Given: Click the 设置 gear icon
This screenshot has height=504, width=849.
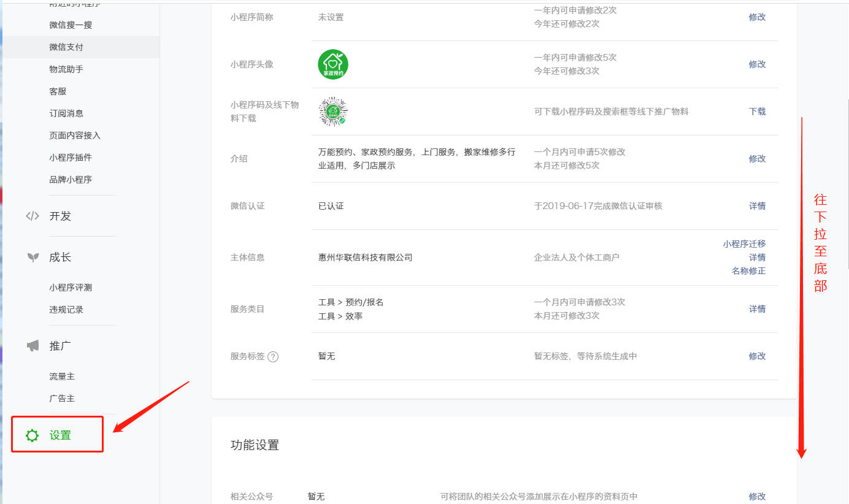Looking at the screenshot, I should click(x=32, y=435).
